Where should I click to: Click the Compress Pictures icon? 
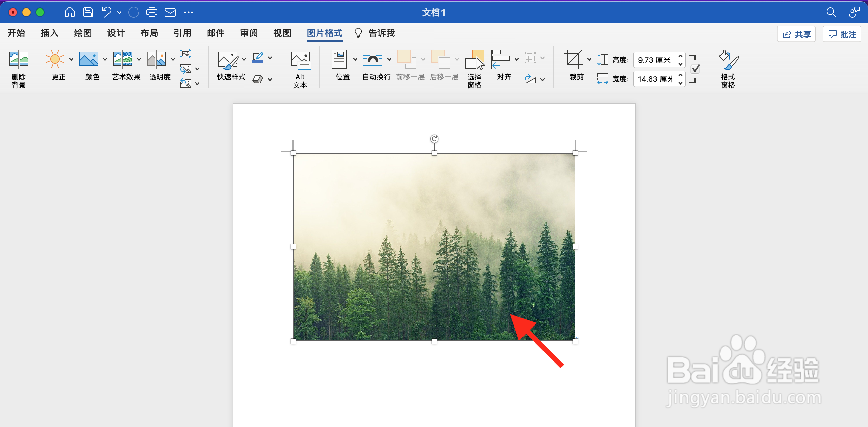pos(186,54)
